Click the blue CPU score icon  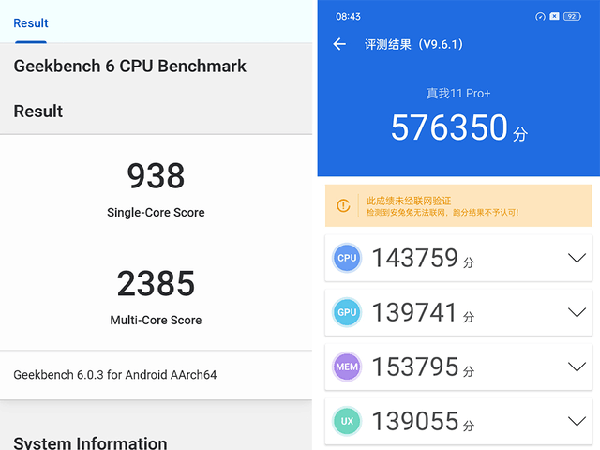click(x=347, y=259)
